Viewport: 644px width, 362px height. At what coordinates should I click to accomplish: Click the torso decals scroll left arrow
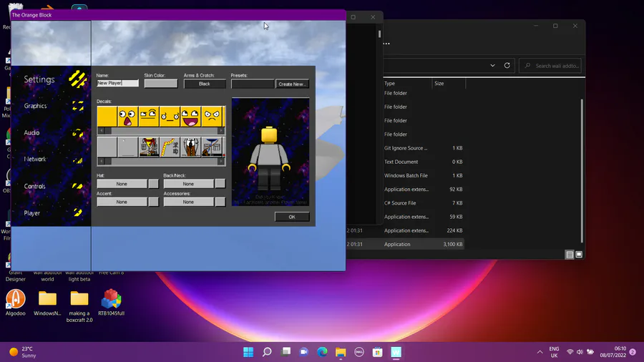101,161
